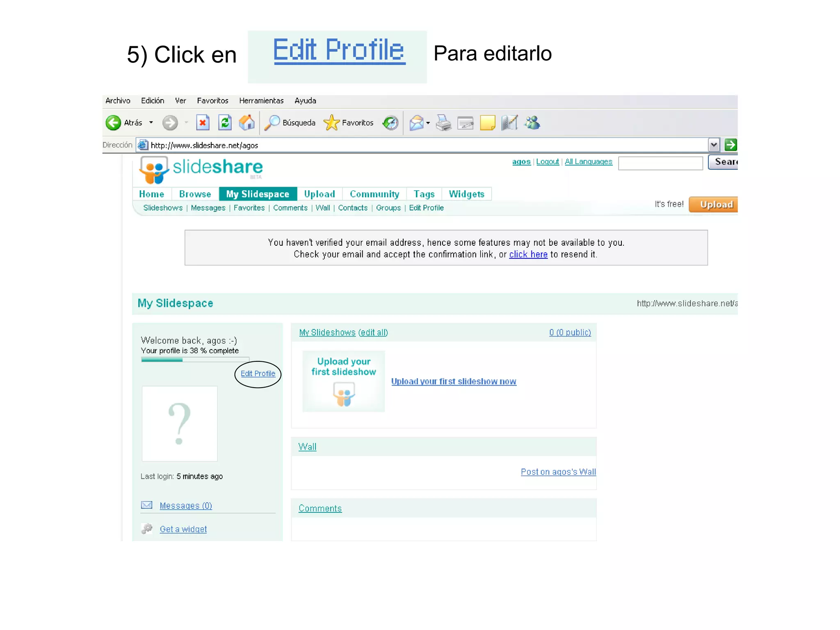
Task: Click the Favorites submenu link
Action: coord(249,208)
